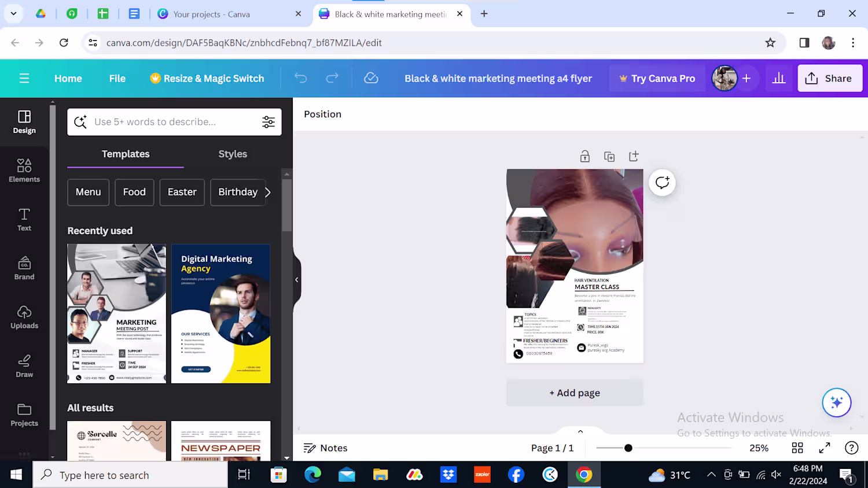Toggle the grid view thumbnails icon
The height and width of the screenshot is (488, 868).
pyautogui.click(x=797, y=448)
